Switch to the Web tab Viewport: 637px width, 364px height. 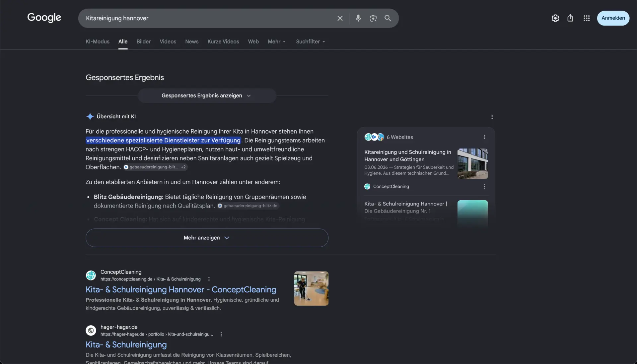[253, 41]
